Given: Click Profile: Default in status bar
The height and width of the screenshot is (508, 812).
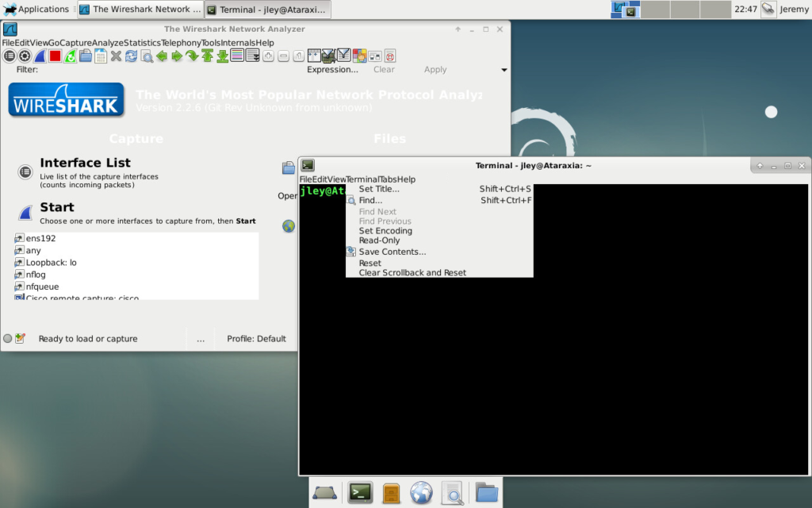Looking at the screenshot, I should [256, 338].
